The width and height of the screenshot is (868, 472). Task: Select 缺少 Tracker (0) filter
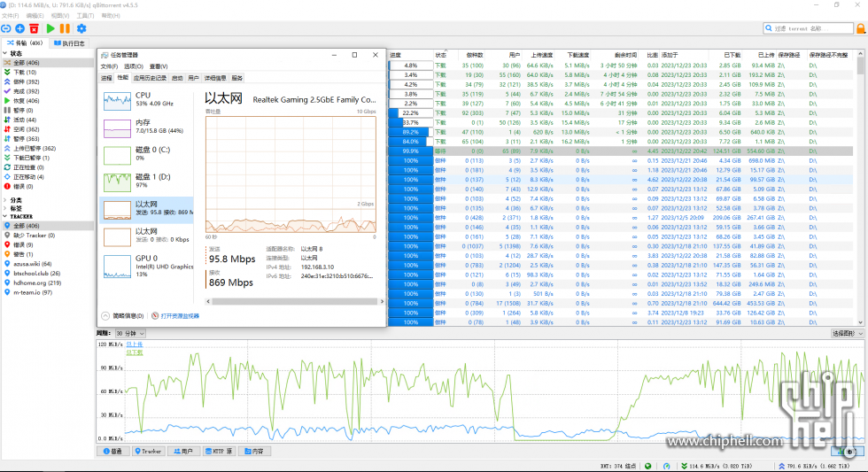pos(34,236)
